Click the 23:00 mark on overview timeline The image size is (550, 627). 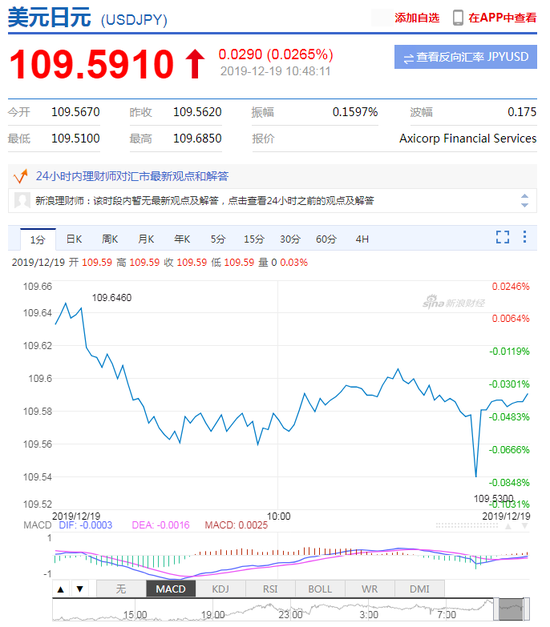click(x=291, y=615)
